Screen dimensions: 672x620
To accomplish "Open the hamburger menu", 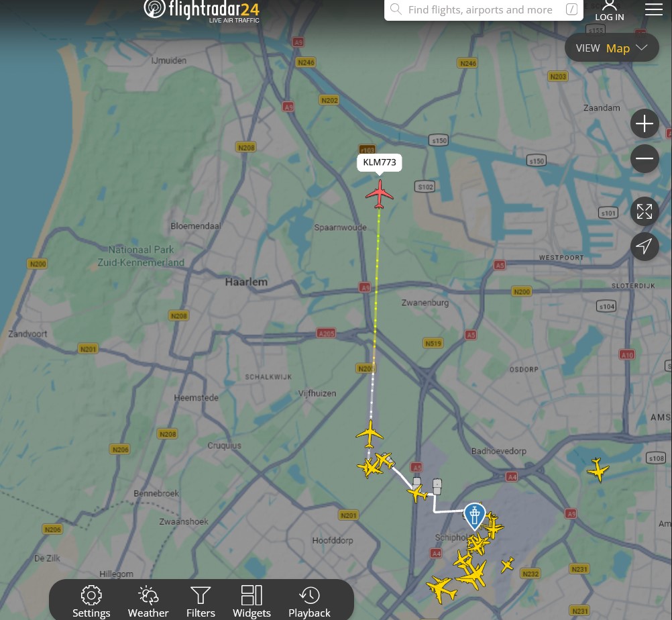I will pos(654,9).
